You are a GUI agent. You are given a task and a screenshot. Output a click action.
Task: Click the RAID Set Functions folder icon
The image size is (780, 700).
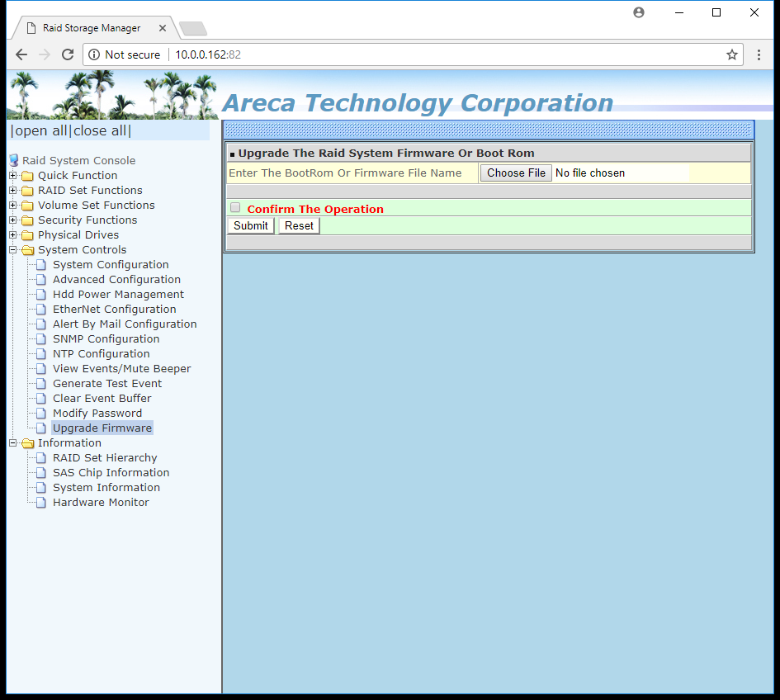[28, 191]
